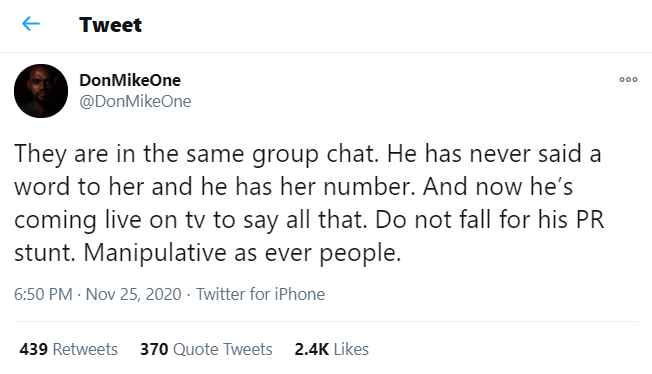Click the 439 retweet count number
This screenshot has height=374, width=652.
pyautogui.click(x=33, y=349)
